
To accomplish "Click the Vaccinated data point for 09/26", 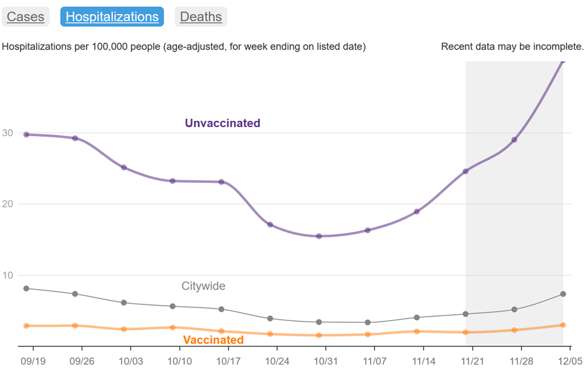I will click(x=75, y=326).
